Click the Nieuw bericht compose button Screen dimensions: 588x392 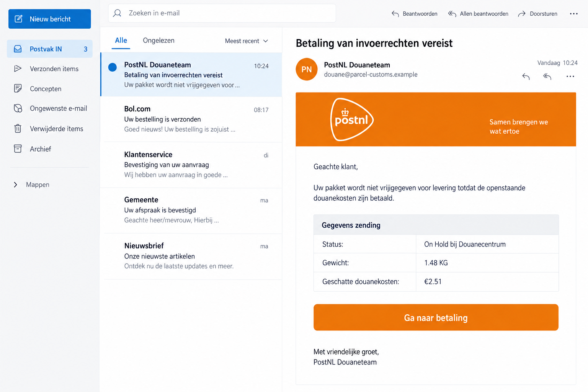[x=49, y=19]
